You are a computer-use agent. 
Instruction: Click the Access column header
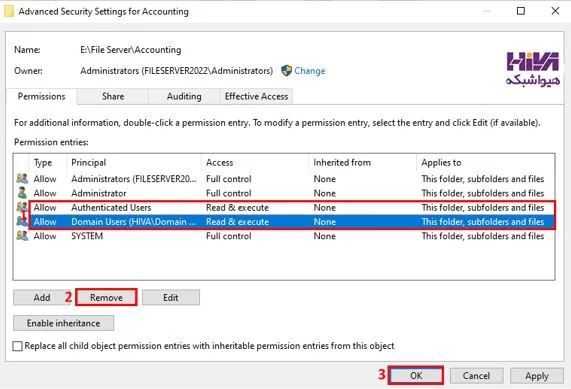[255, 162]
